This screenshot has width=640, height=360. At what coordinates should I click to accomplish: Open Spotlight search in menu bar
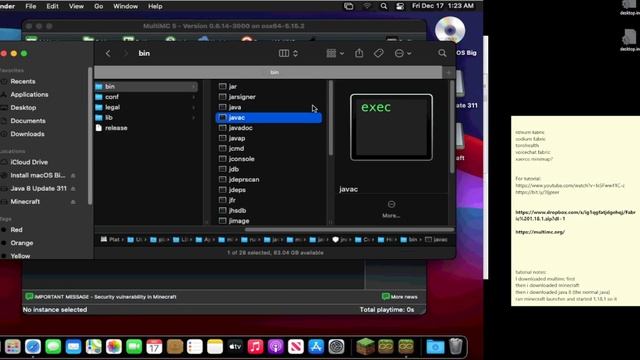[x=384, y=6]
